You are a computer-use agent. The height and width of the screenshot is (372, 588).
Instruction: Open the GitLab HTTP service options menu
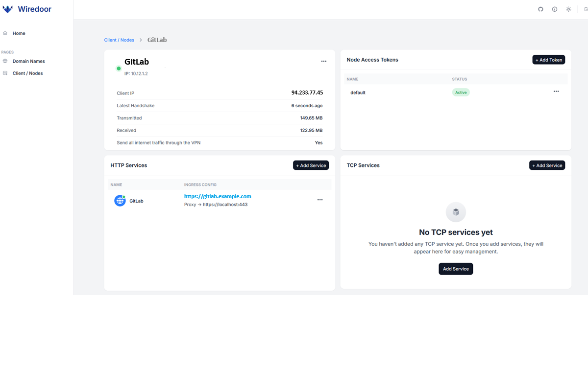click(x=320, y=200)
